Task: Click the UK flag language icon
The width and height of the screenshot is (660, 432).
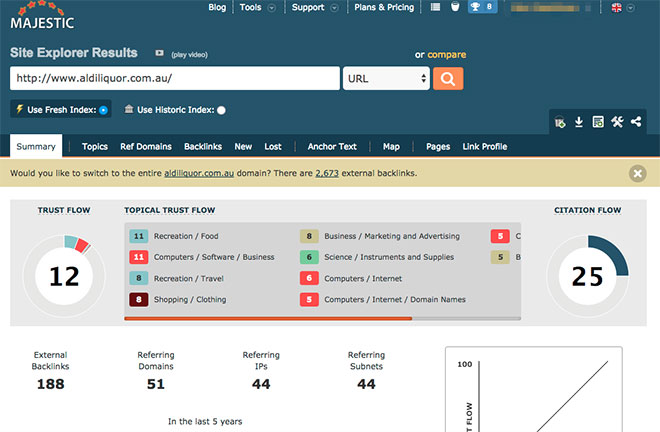Action: tap(616, 8)
